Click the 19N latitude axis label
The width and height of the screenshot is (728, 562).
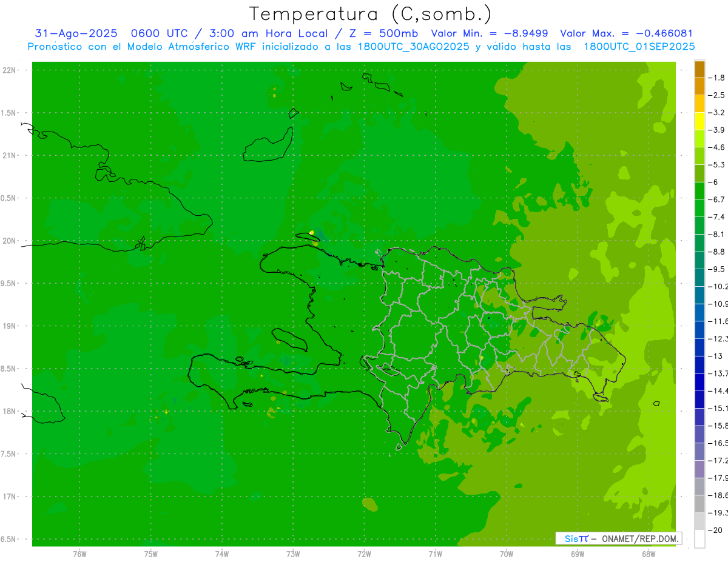10,326
